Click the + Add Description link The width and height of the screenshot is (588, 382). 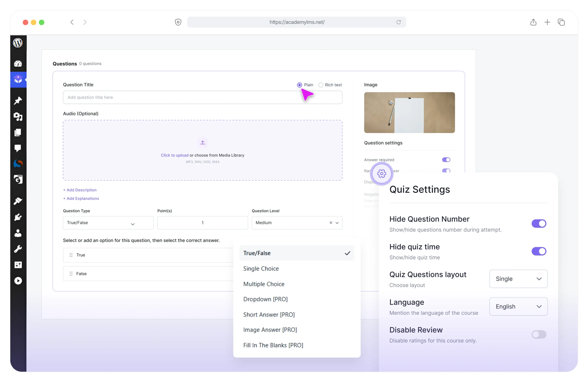click(x=80, y=190)
